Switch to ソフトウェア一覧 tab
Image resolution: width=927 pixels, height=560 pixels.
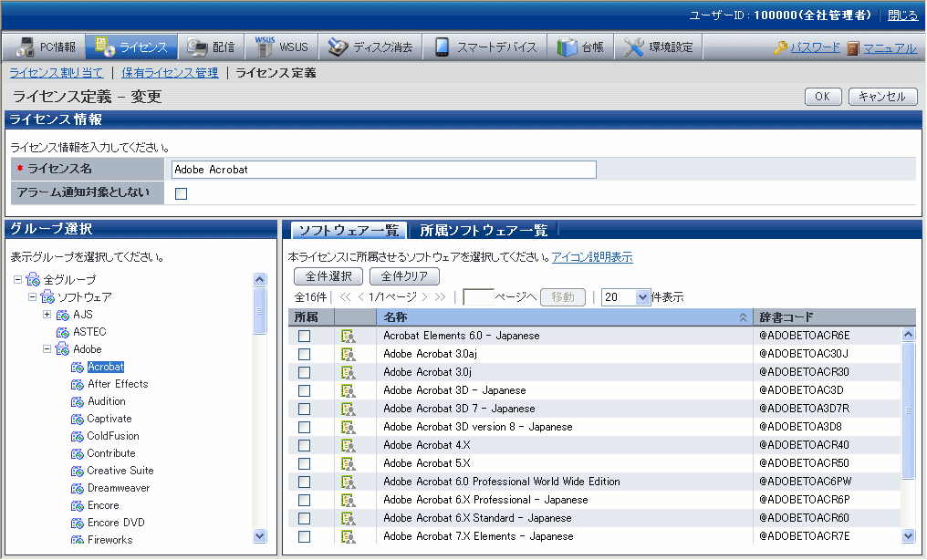coord(349,231)
